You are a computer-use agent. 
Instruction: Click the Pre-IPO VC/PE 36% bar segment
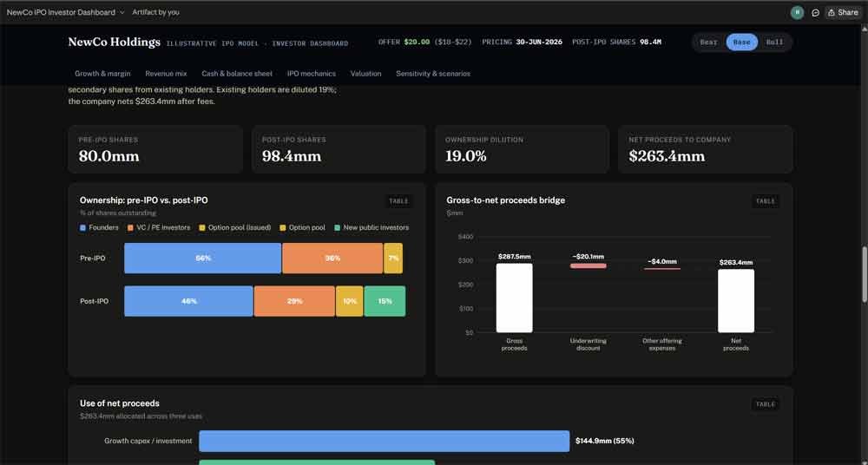[332, 258]
